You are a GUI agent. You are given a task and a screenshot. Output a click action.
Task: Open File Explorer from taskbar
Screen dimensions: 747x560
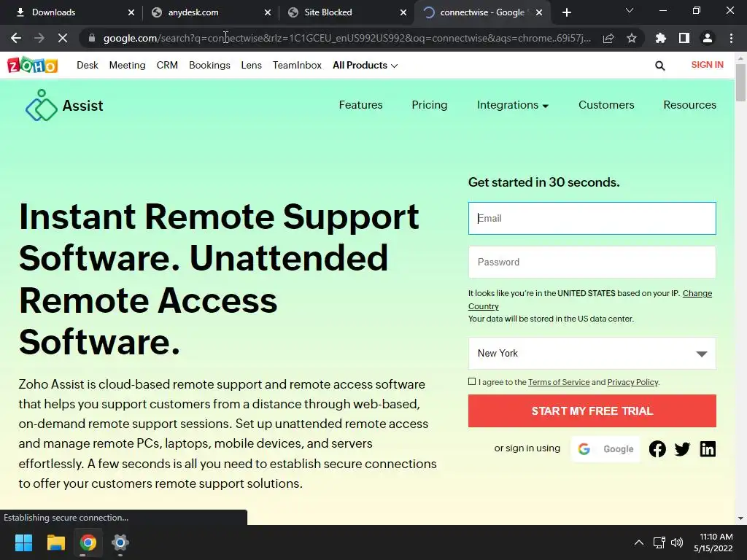55,542
